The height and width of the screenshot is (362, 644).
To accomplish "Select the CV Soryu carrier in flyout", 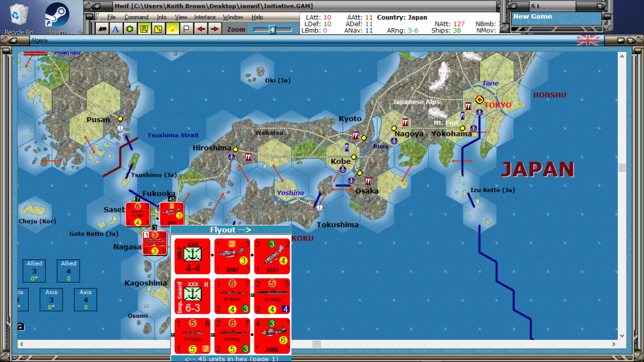I will pos(232,296).
